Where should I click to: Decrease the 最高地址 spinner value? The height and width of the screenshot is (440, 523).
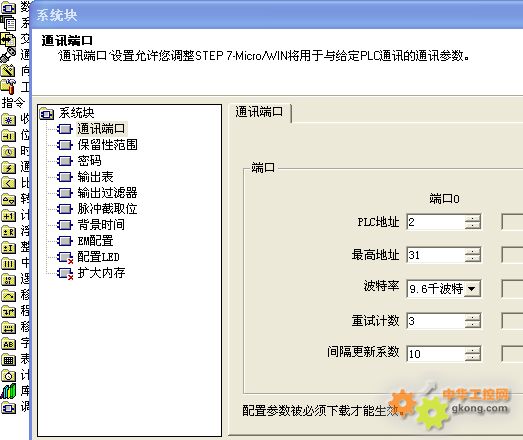tap(473, 259)
